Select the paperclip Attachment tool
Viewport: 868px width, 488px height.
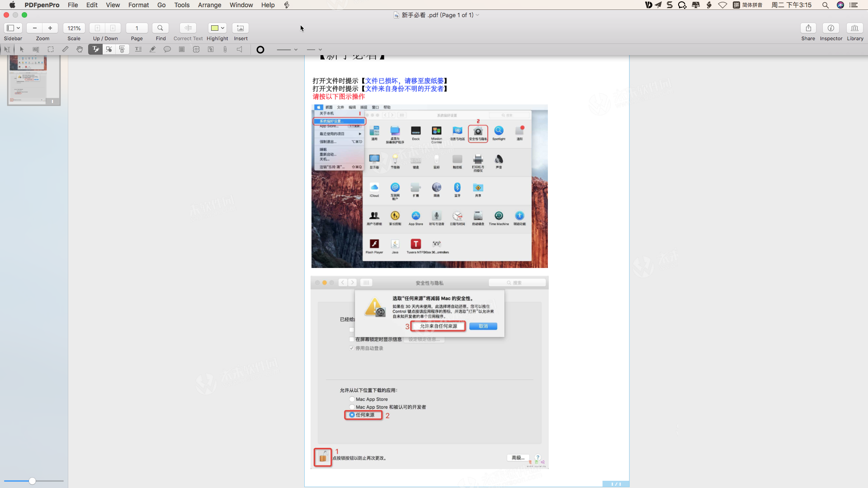(225, 50)
